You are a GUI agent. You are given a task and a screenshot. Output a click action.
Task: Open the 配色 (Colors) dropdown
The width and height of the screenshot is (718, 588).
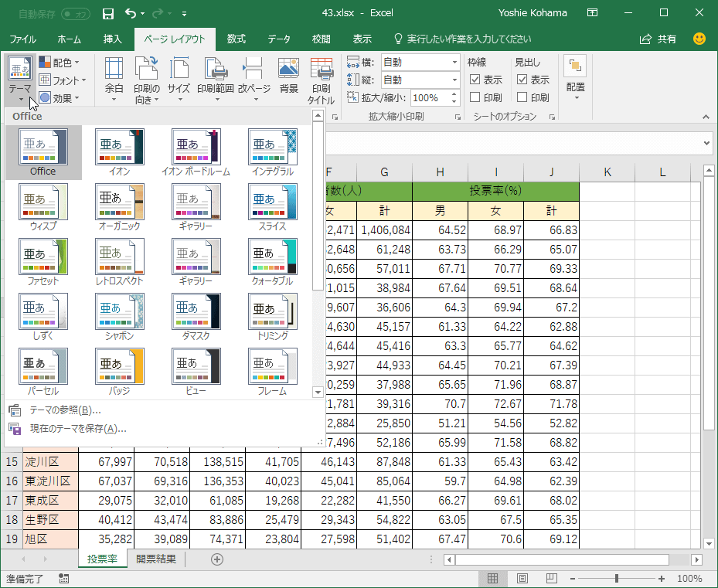60,63
